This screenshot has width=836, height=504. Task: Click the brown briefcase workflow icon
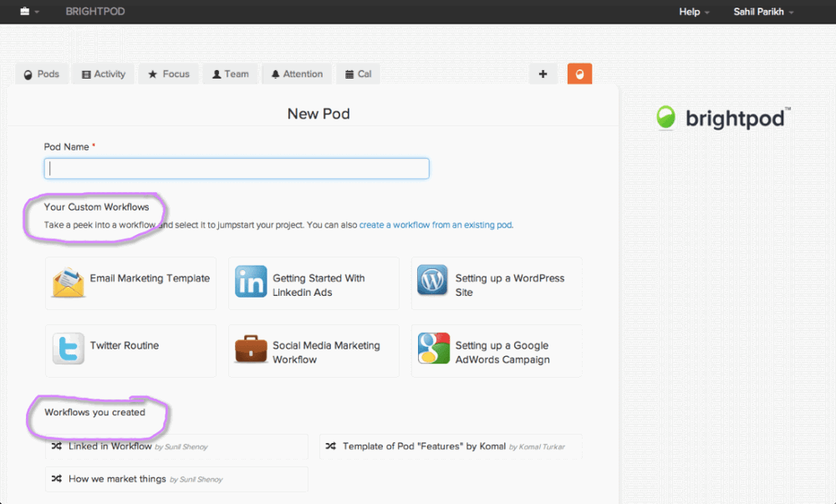pos(251,349)
